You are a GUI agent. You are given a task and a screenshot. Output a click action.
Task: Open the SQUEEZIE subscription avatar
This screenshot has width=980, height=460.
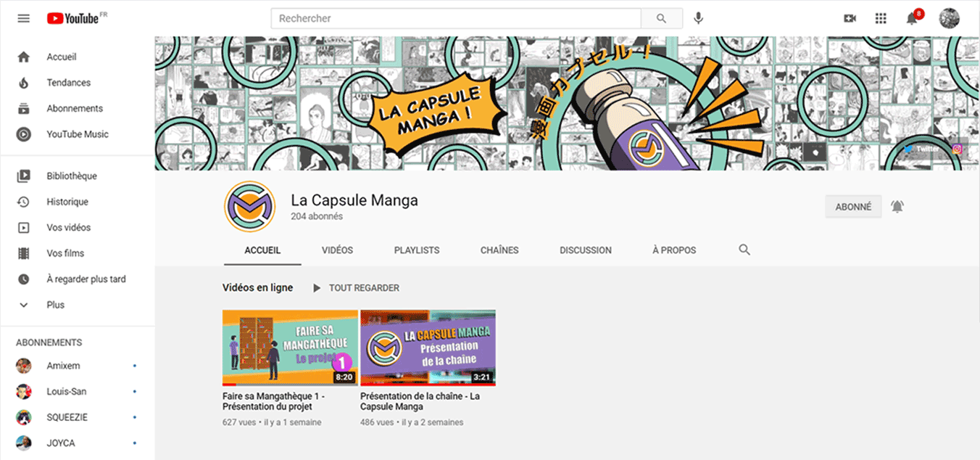(x=24, y=417)
